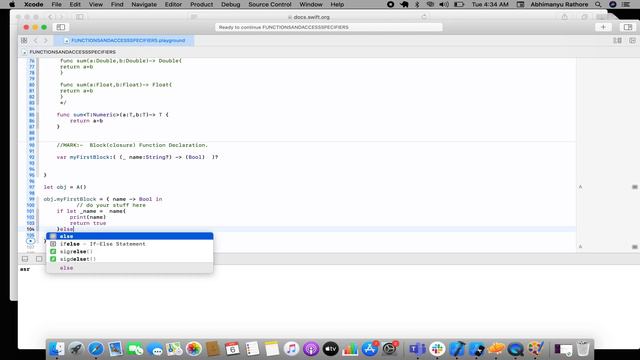Open Notification Center list icon
The width and height of the screenshot is (640, 360).
[626, 4]
